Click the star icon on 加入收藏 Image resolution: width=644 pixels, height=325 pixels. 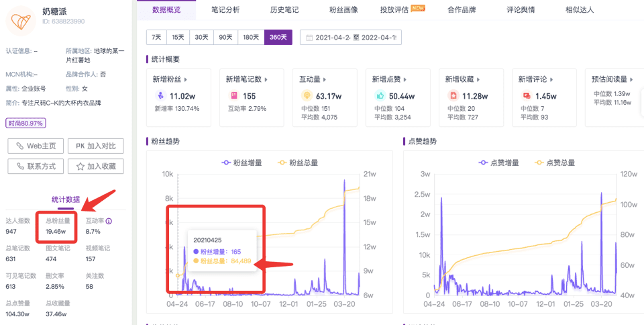[81, 167]
